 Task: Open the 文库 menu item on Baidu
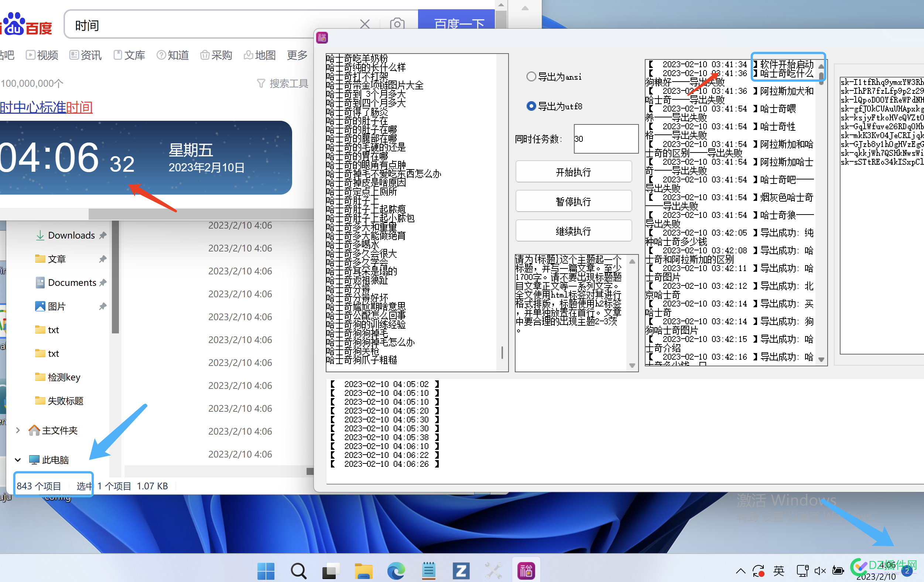(x=129, y=55)
